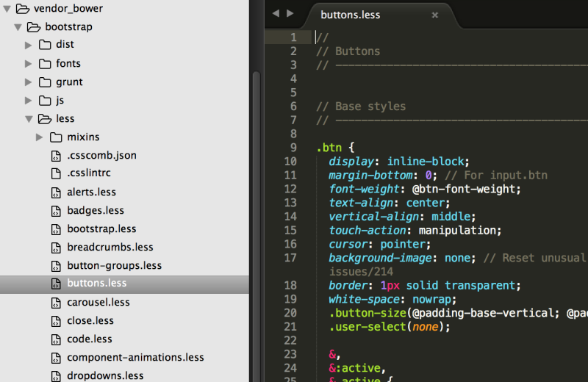Screen dimensions: 588x382
Task: Click the component-animations.less file icon
Action: click(56, 358)
